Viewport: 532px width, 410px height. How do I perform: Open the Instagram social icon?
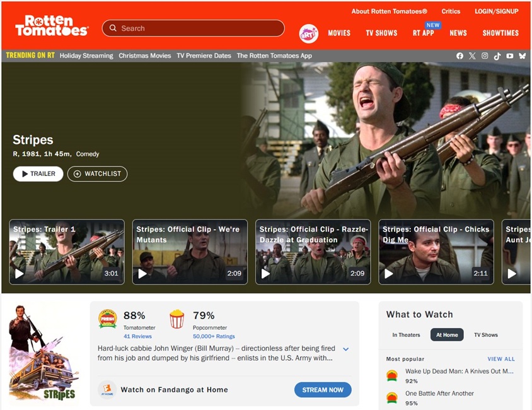pos(485,56)
